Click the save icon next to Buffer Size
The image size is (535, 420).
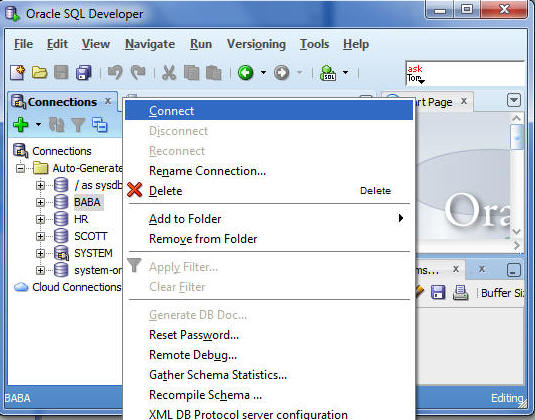click(x=438, y=293)
